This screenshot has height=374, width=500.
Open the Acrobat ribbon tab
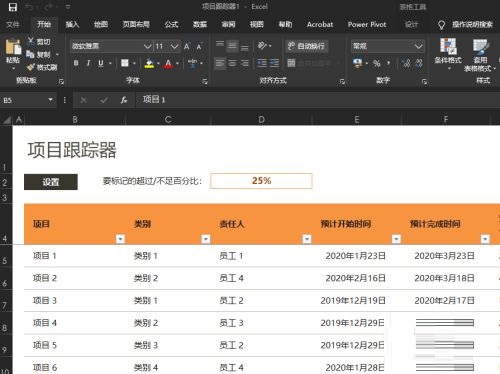pyautogui.click(x=320, y=24)
